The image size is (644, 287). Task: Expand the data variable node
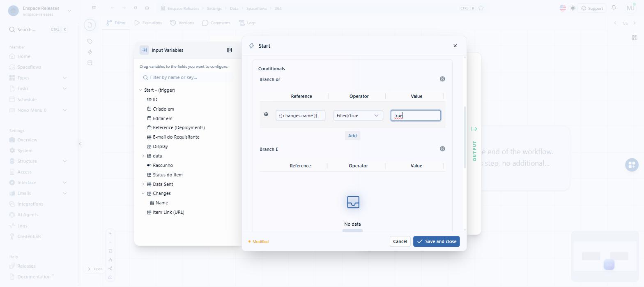[143, 156]
